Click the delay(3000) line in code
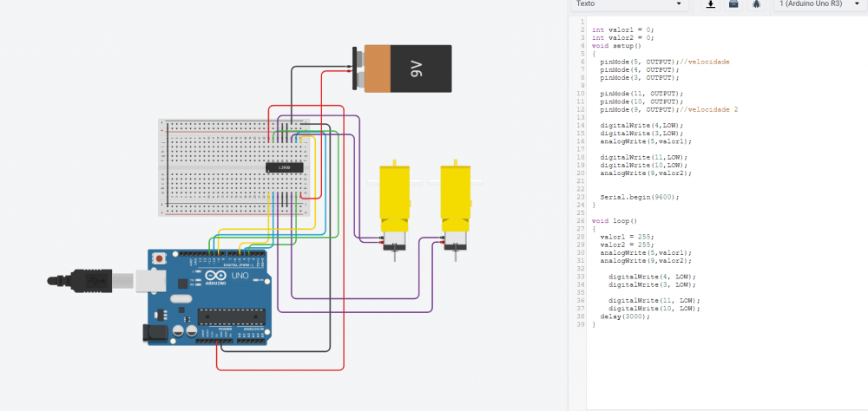 pyautogui.click(x=624, y=316)
